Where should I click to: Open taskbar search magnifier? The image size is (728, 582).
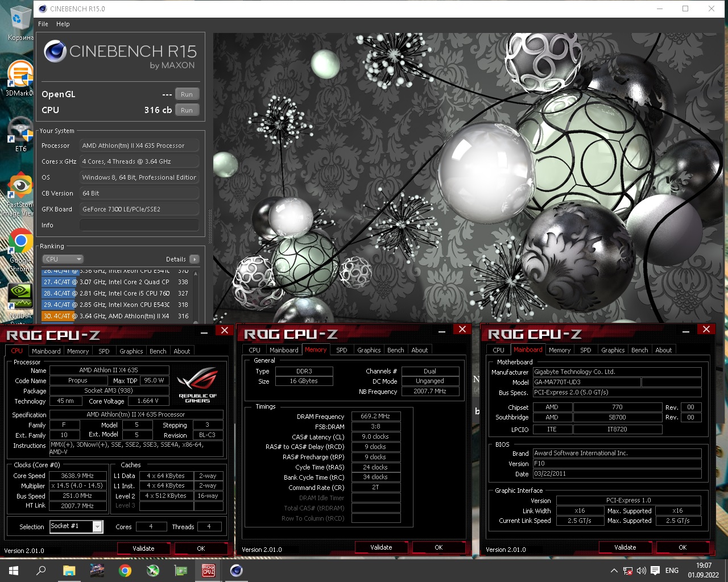pyautogui.click(x=41, y=571)
